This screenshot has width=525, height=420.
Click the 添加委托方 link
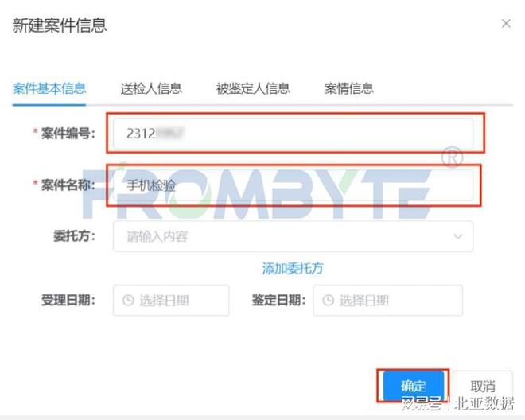293,269
